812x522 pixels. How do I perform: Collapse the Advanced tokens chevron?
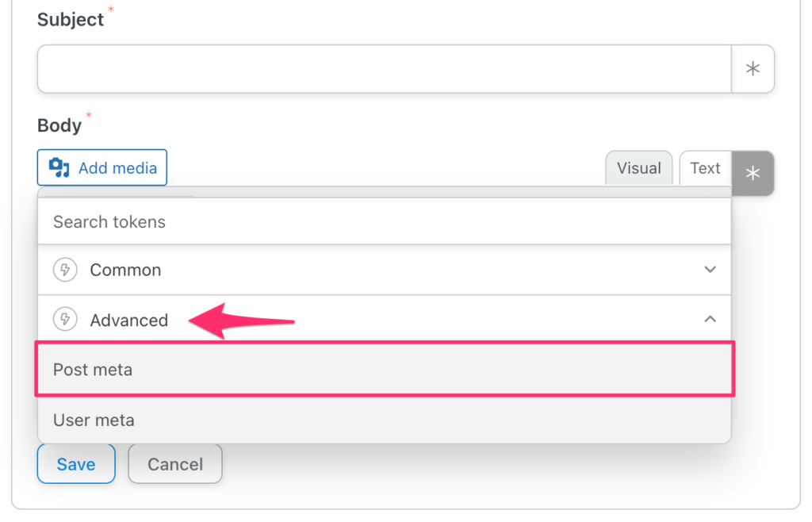point(710,320)
